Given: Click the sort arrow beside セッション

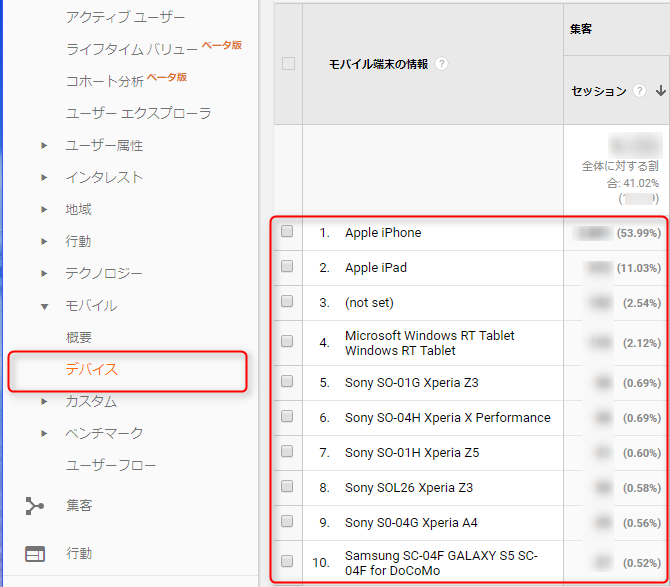Looking at the screenshot, I should coord(661,91).
